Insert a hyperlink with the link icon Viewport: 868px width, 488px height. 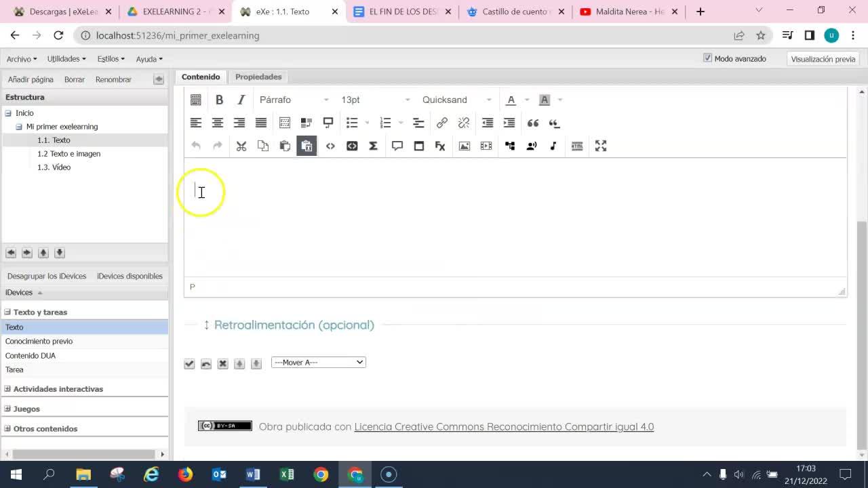[442, 123]
